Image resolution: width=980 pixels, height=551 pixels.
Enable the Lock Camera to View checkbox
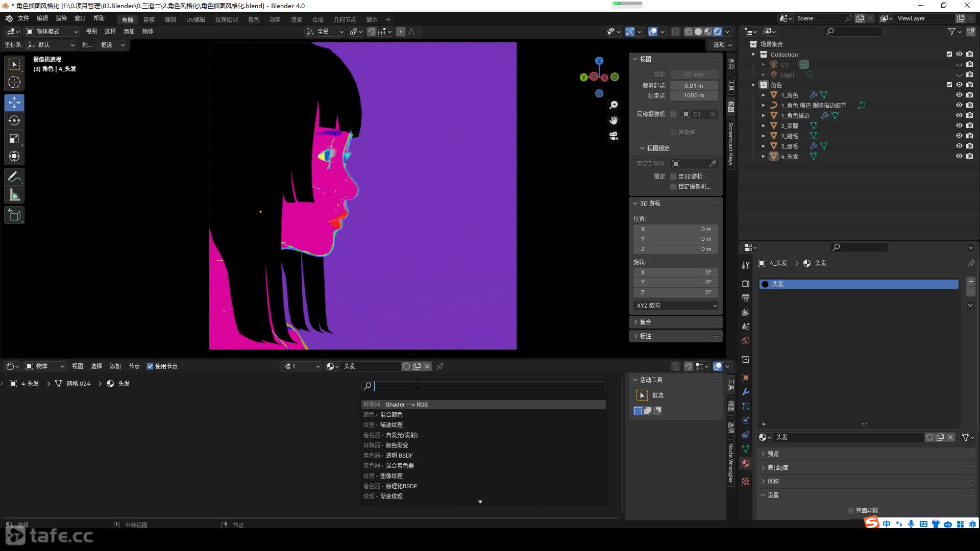pyautogui.click(x=673, y=187)
